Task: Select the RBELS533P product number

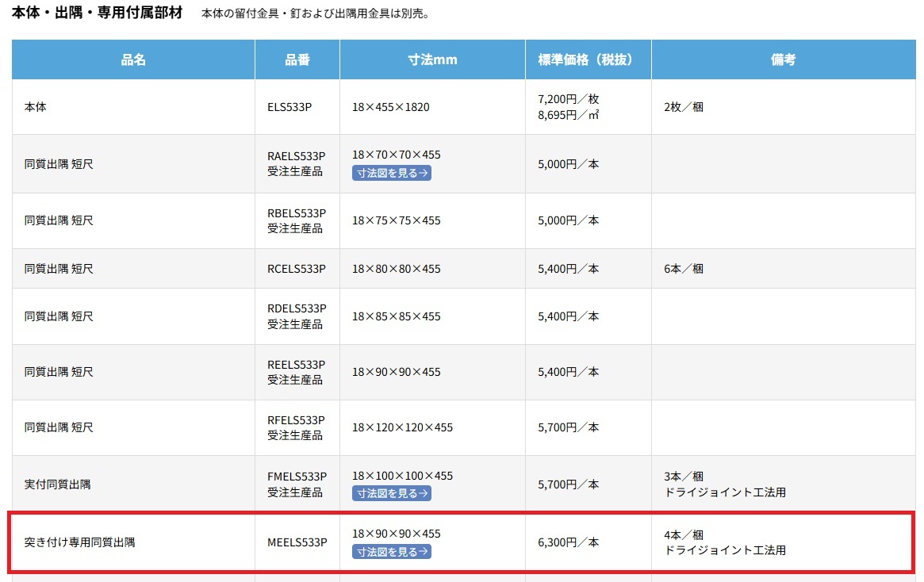Action: tap(297, 213)
